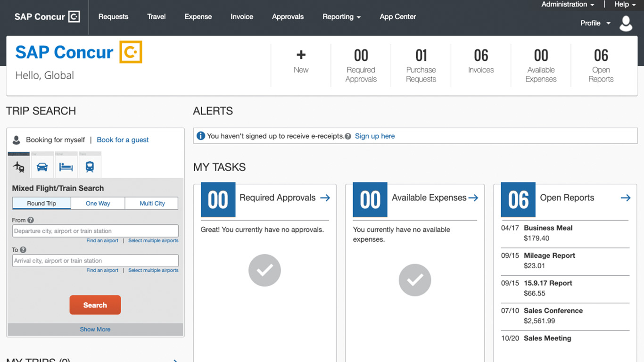This screenshot has width=644, height=362.
Task: Click the 06 Invoices counter
Action: (481, 61)
